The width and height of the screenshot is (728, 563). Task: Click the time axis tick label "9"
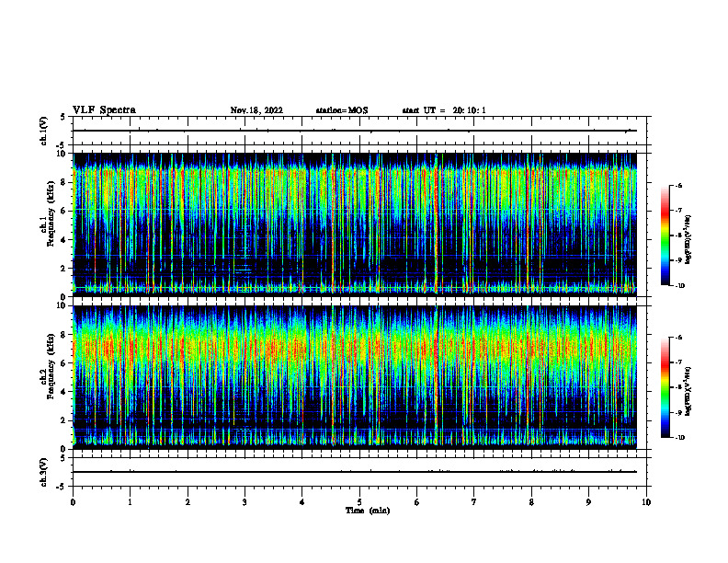pos(588,502)
